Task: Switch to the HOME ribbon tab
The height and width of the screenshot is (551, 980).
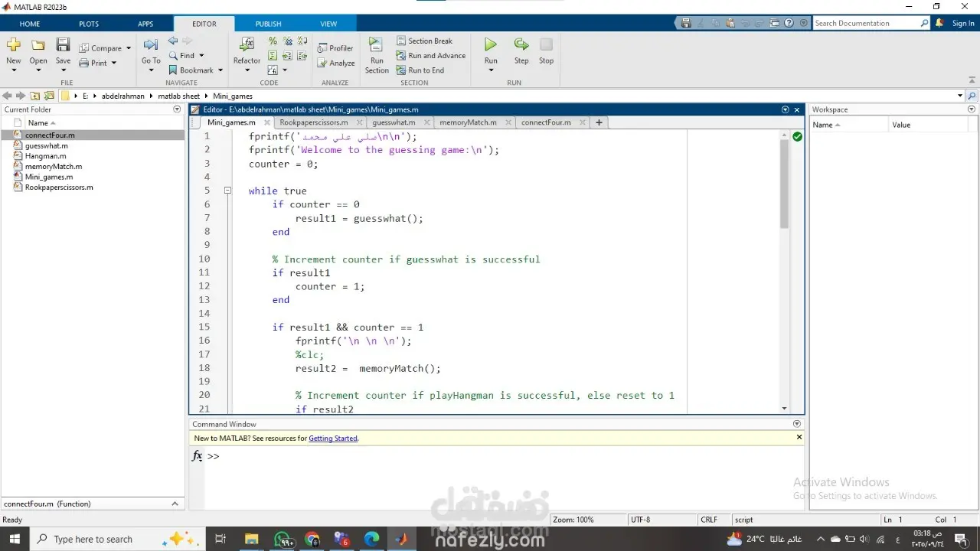Action: point(30,24)
